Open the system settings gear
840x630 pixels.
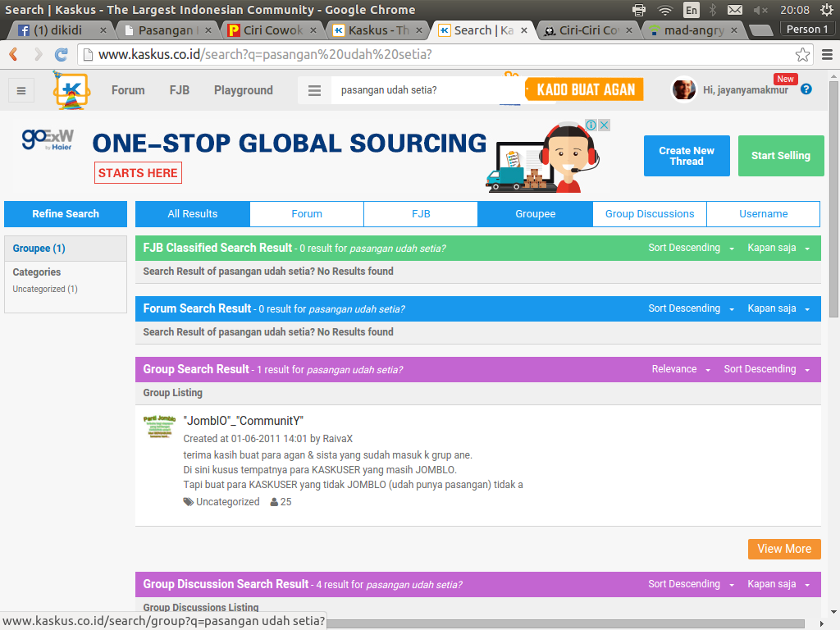[827, 10]
